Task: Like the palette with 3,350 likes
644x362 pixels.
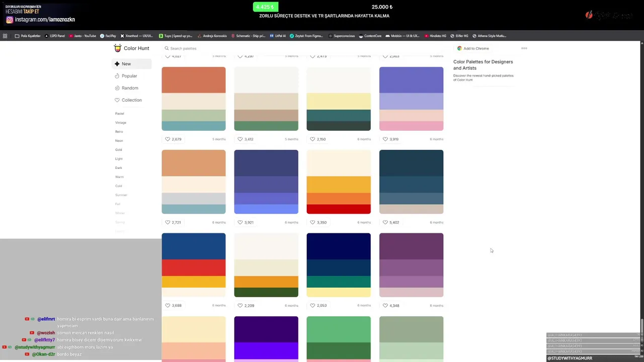Action: [x=318, y=222]
